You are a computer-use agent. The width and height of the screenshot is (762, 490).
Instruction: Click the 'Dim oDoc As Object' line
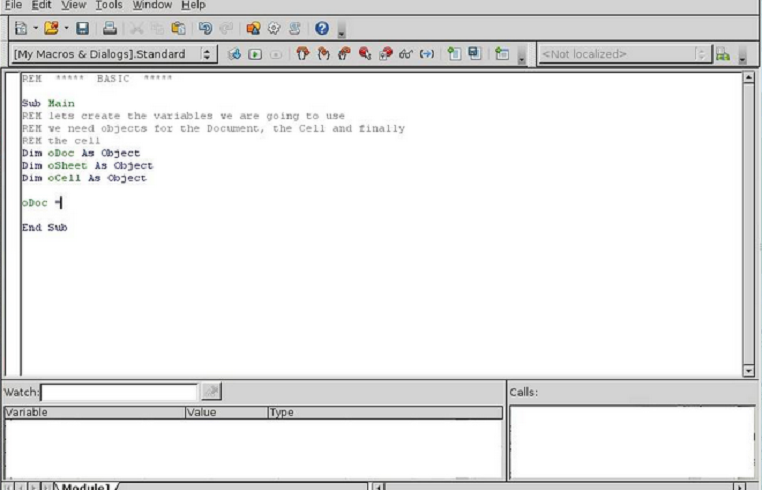pyautogui.click(x=81, y=153)
